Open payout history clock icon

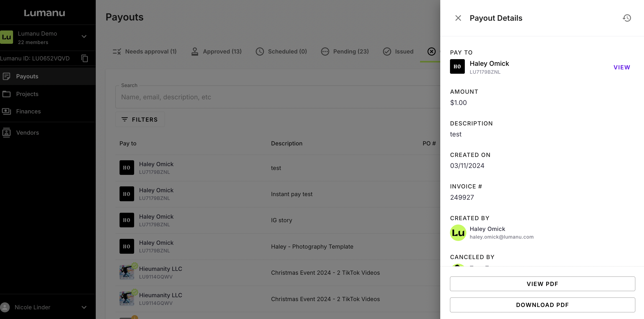point(627,18)
